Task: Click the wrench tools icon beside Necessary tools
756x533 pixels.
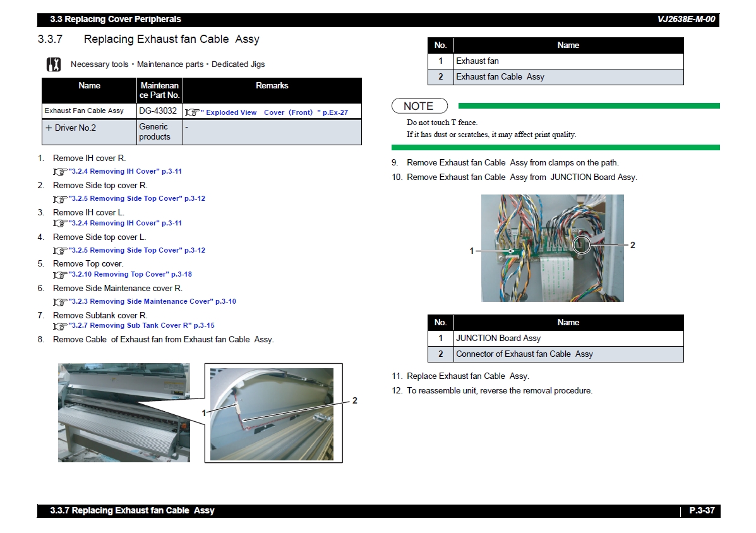Action: click(54, 64)
